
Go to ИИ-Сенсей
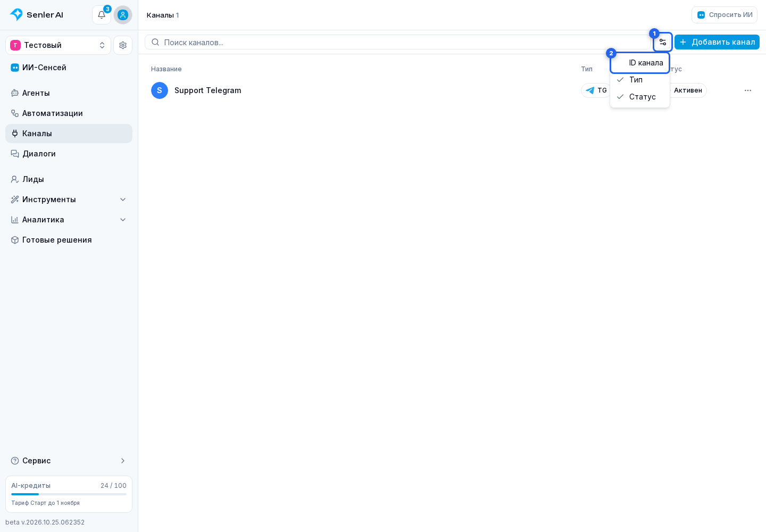point(69,68)
